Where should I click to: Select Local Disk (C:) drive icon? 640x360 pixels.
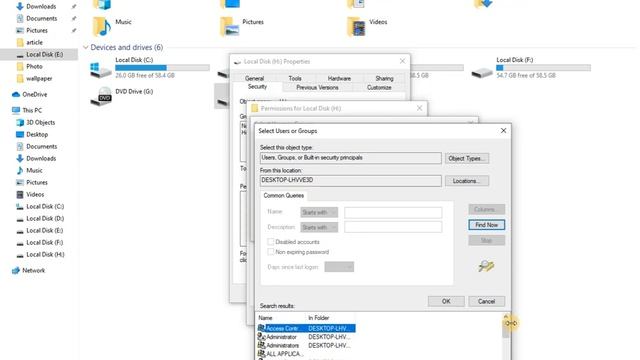[x=100, y=70]
